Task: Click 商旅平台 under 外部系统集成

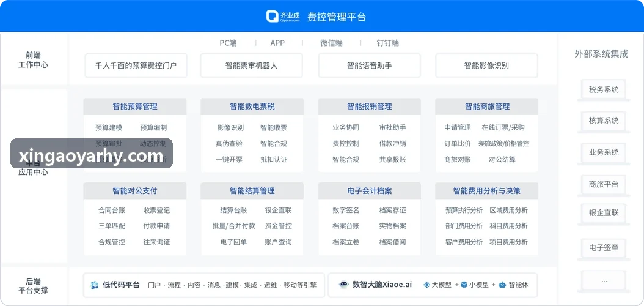Action: (603, 184)
